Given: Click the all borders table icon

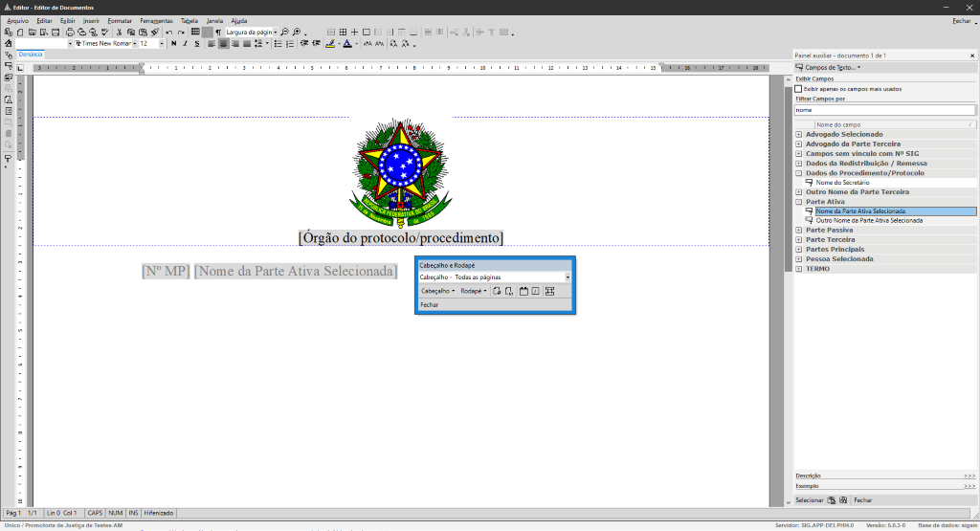Looking at the screenshot, I should coord(343,33).
